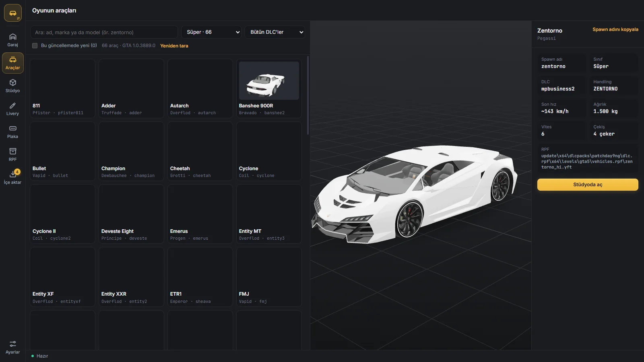This screenshot has width=644, height=362.
Task: Click Spawn adını kopyala link
Action: (615, 29)
